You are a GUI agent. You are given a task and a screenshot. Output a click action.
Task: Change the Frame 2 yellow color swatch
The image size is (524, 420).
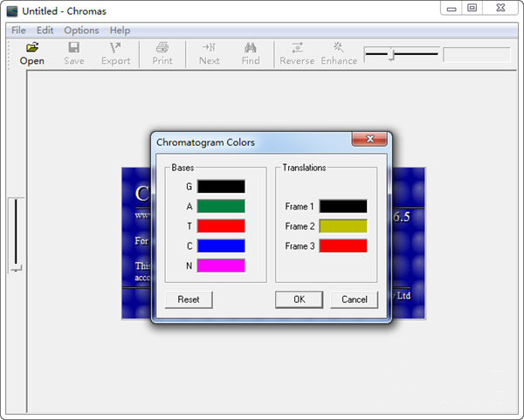click(x=343, y=226)
